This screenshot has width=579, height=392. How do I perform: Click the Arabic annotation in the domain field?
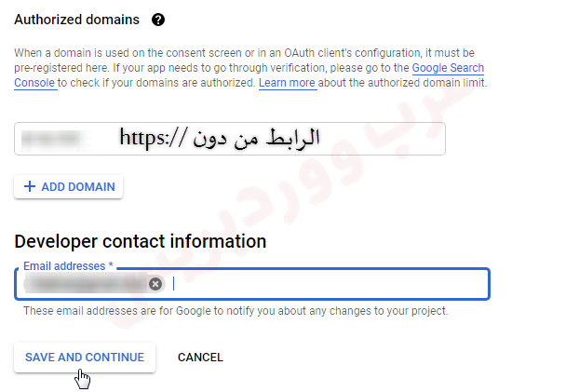tap(220, 138)
